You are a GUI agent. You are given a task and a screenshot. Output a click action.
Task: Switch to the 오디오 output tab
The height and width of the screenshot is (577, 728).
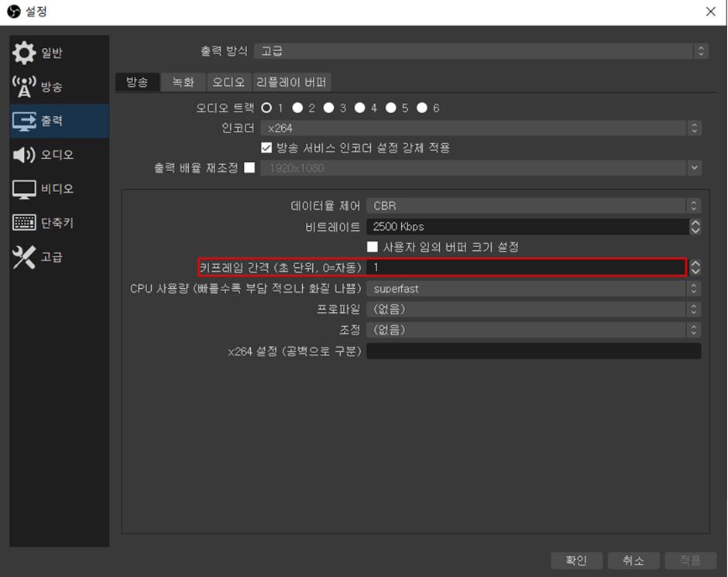228,82
